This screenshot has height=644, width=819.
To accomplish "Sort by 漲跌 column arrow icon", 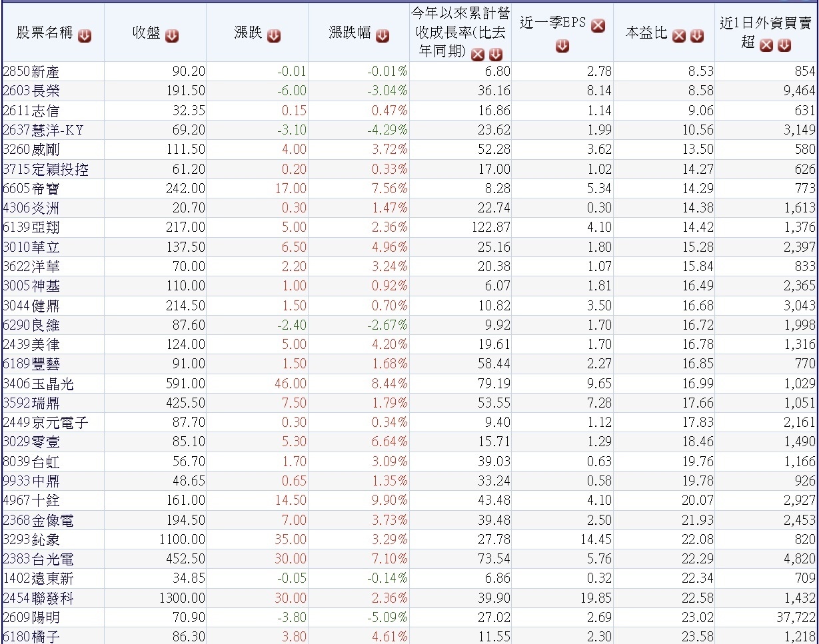I will pos(274,36).
